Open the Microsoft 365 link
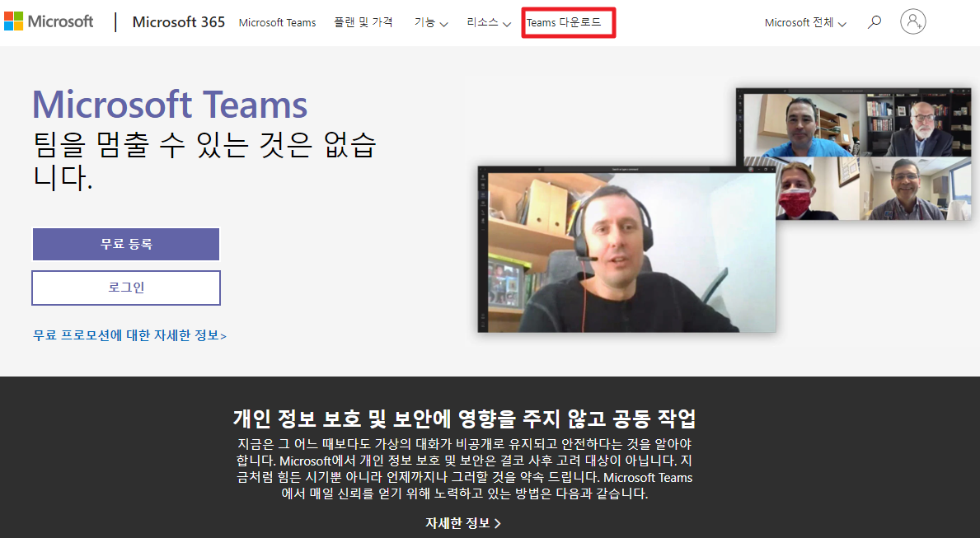Image resolution: width=980 pixels, height=538 pixels. [179, 22]
